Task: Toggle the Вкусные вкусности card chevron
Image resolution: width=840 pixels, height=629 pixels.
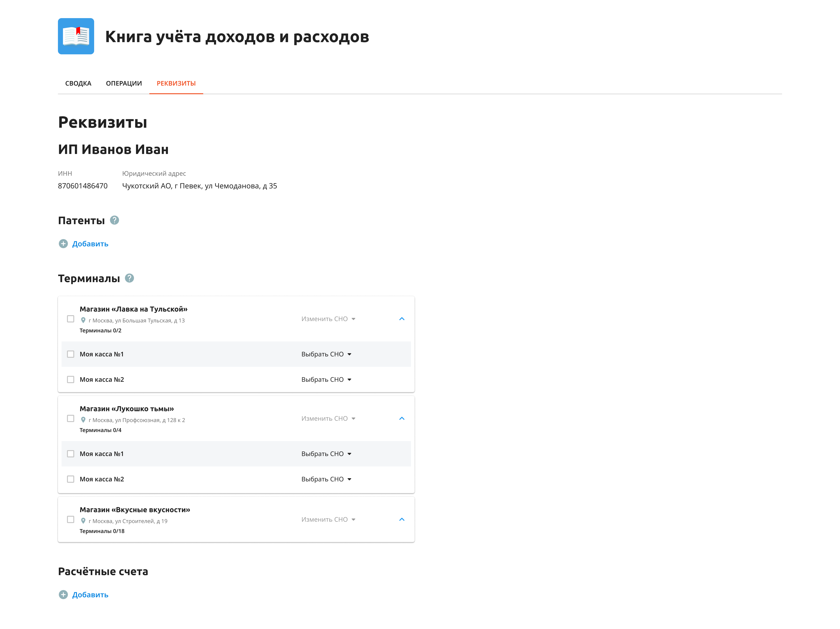Action: coord(402,520)
